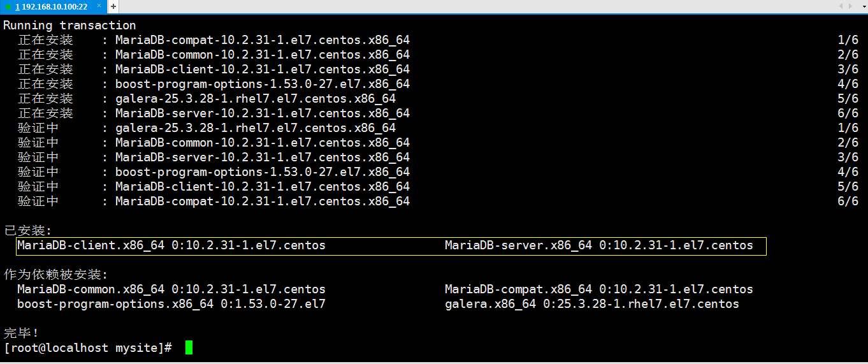Click the 正在安装 galera-25.3.28 line
Image resolution: width=868 pixels, height=364 pixels.
(x=438, y=99)
